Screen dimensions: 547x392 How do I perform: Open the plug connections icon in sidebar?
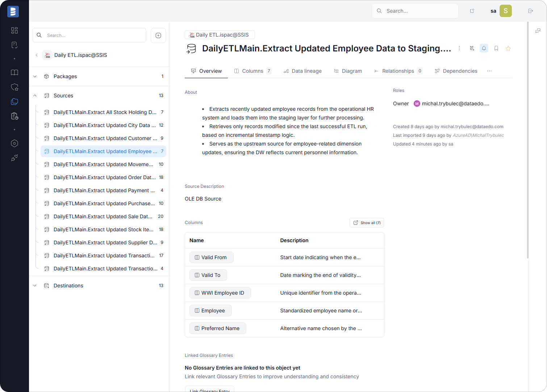coord(14,157)
